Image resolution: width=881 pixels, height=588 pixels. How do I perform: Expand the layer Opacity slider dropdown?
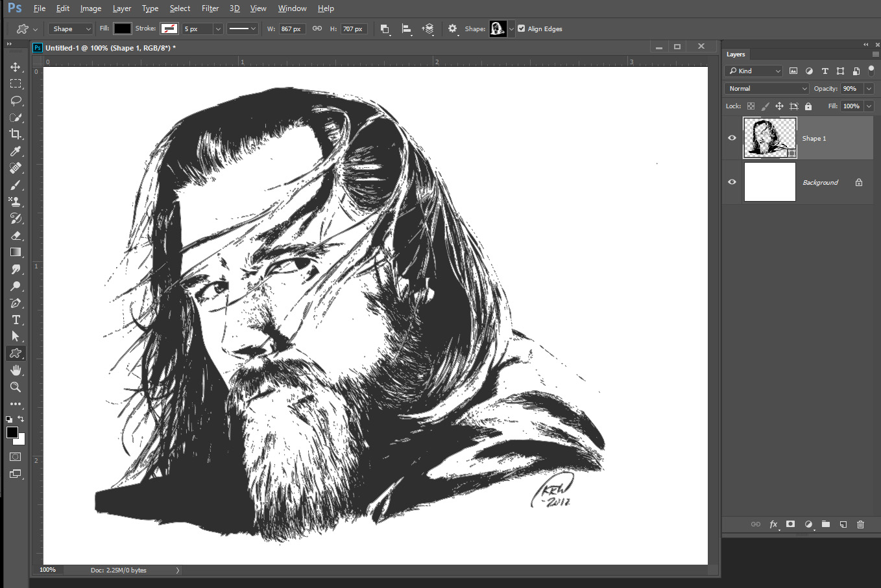(x=869, y=89)
